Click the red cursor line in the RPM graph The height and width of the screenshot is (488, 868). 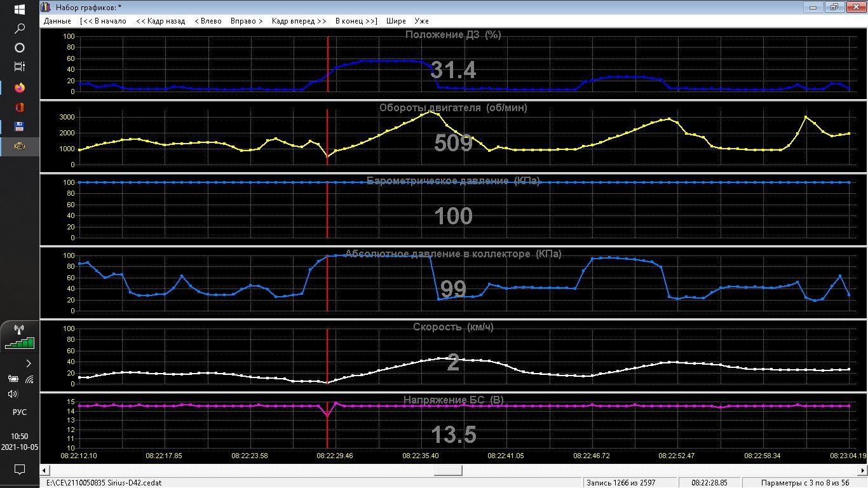(x=327, y=137)
